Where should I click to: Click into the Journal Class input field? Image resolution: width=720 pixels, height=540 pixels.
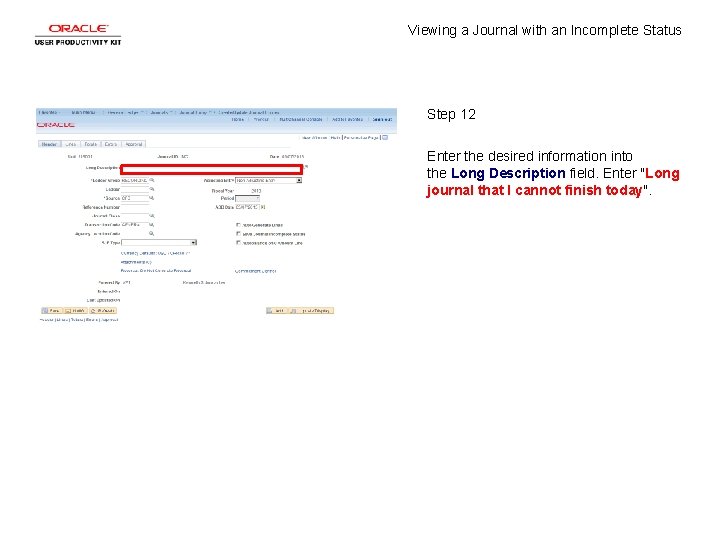(x=135, y=216)
